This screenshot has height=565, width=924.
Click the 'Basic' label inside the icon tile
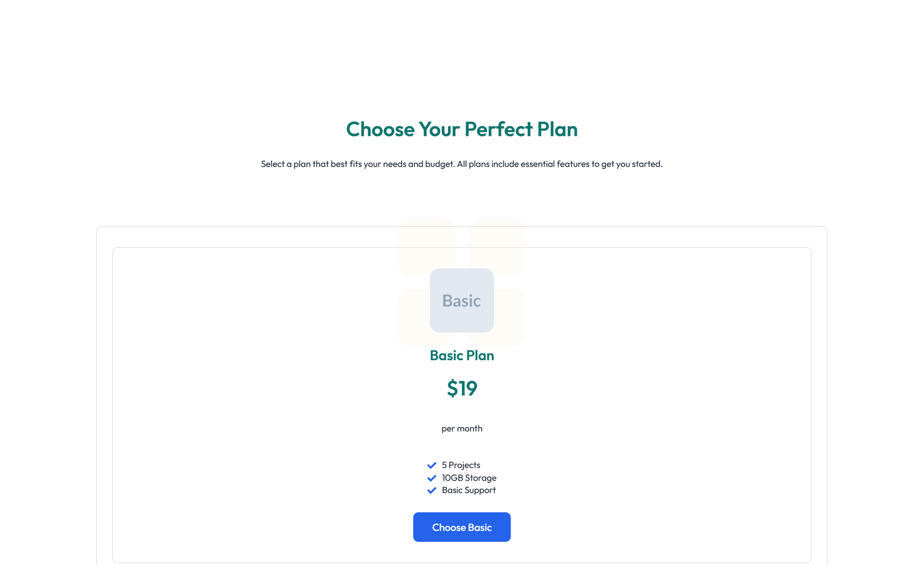point(461,301)
